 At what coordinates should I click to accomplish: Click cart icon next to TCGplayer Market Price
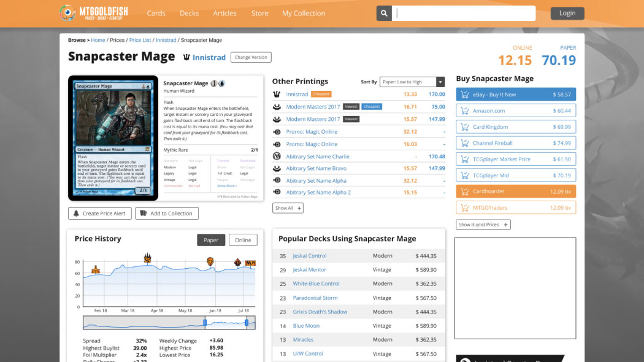[465, 159]
